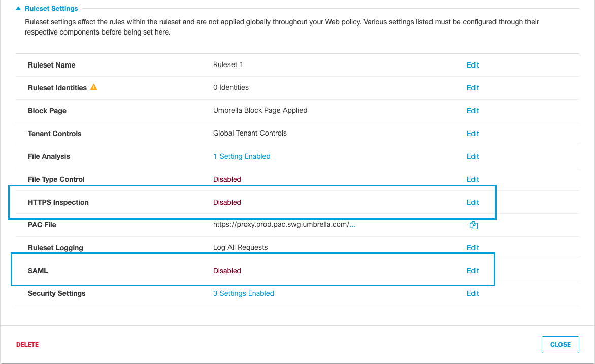Screen dimensions: 595x364
Task: Open '3 Settings Enabled' under Security Settings
Action: pyautogui.click(x=244, y=293)
